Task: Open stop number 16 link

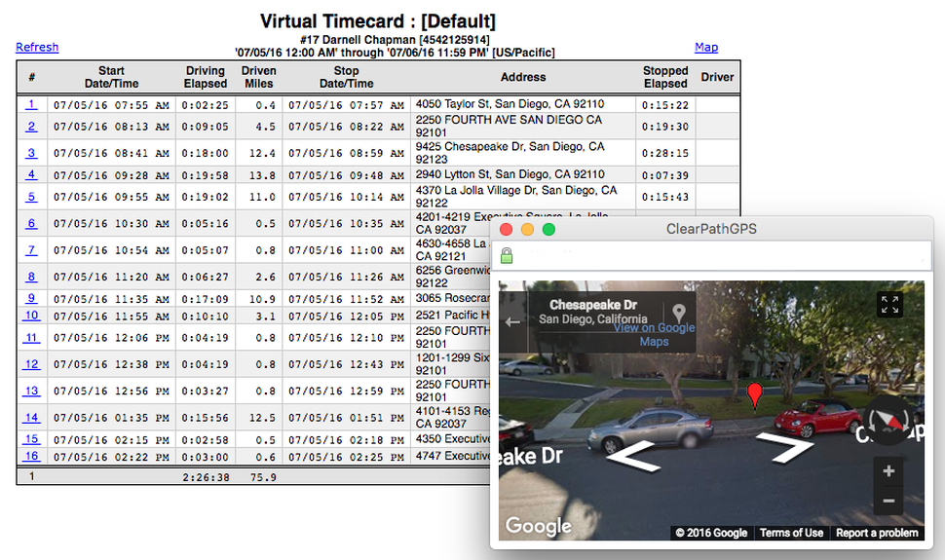Action: 31,457
